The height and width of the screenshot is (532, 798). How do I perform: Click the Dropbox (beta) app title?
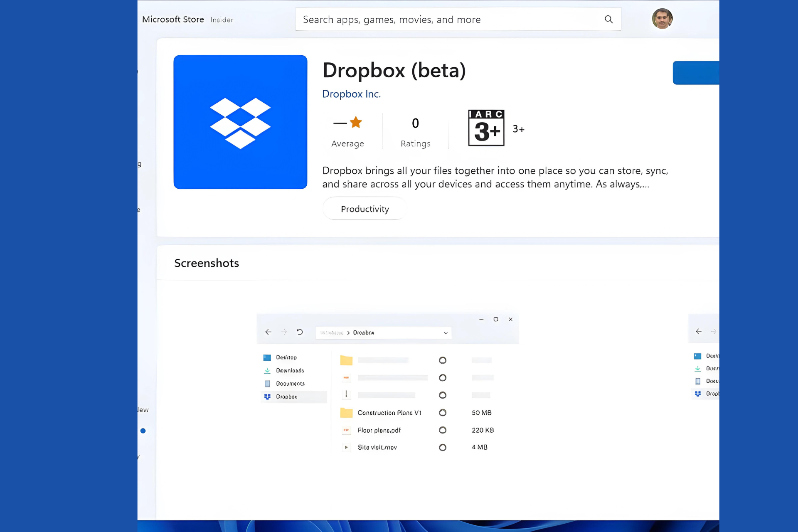(394, 70)
